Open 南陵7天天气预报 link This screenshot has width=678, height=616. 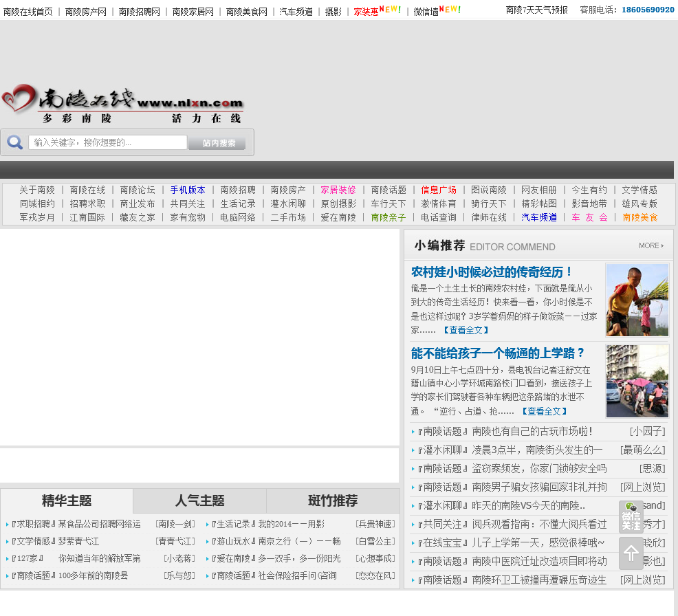point(536,10)
